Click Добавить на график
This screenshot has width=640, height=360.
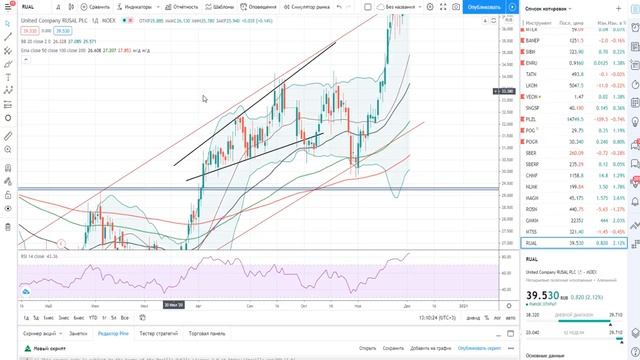point(431,348)
